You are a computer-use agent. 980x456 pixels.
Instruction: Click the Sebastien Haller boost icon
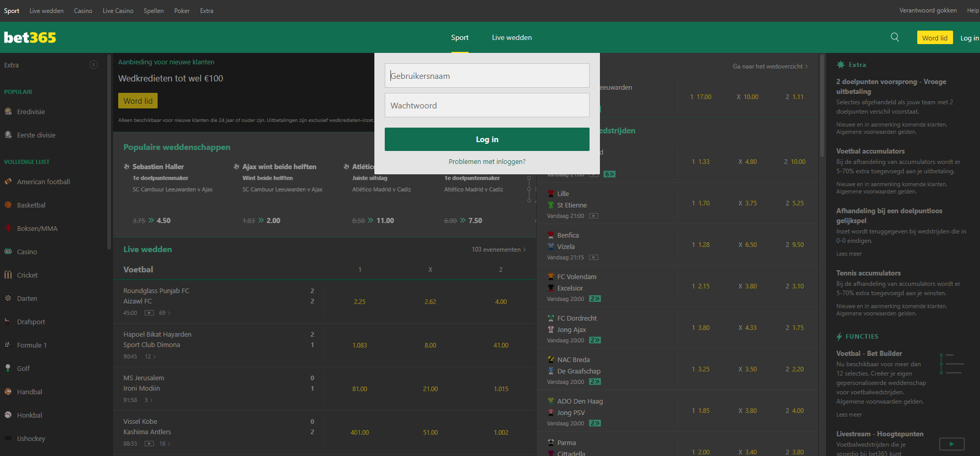click(x=127, y=167)
